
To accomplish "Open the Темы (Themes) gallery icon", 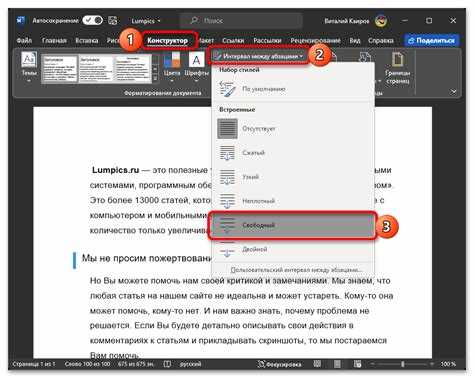I will [29, 67].
